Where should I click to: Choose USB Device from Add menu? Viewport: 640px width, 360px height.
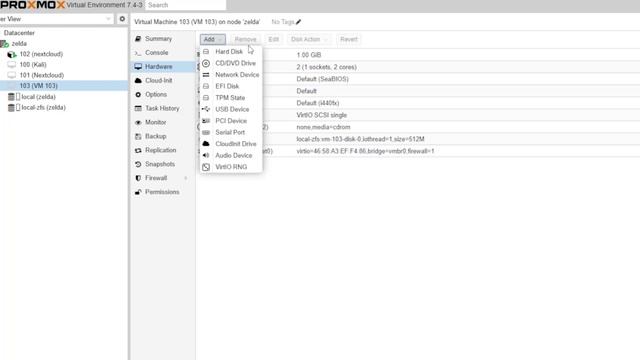[x=231, y=109]
